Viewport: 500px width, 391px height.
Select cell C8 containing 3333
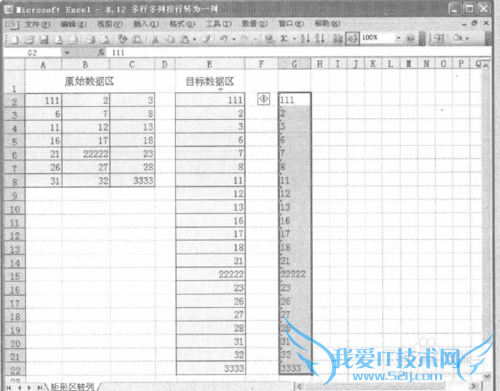132,180
